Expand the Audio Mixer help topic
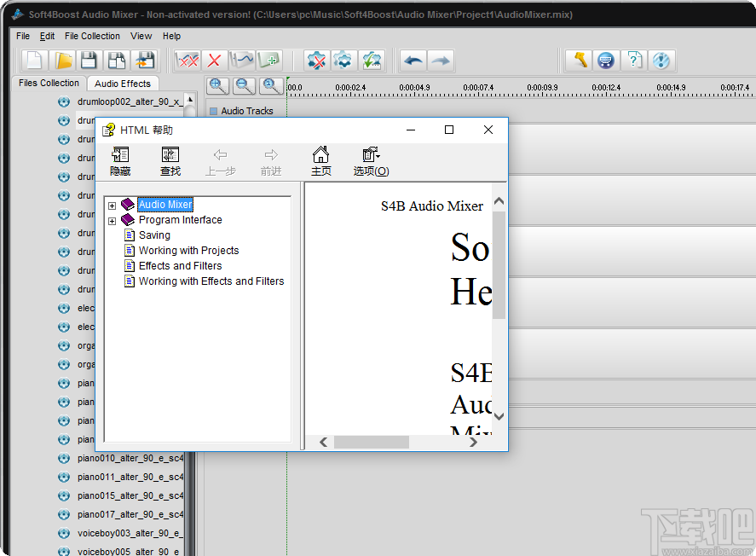Screen dimensions: 756x556 (112, 205)
